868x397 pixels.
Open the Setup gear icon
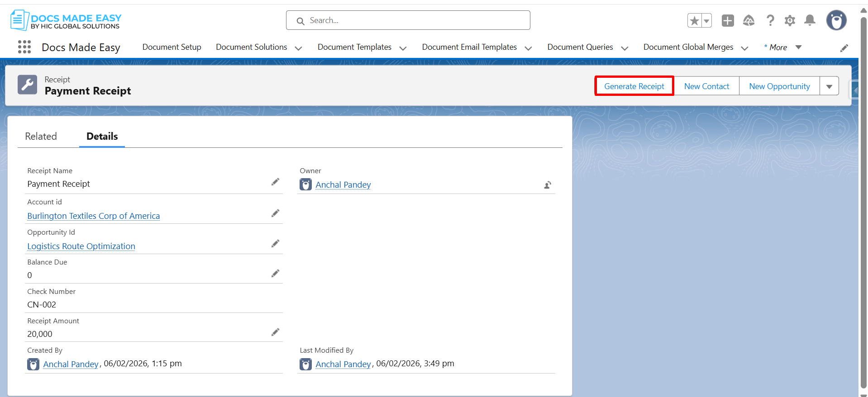[790, 20]
